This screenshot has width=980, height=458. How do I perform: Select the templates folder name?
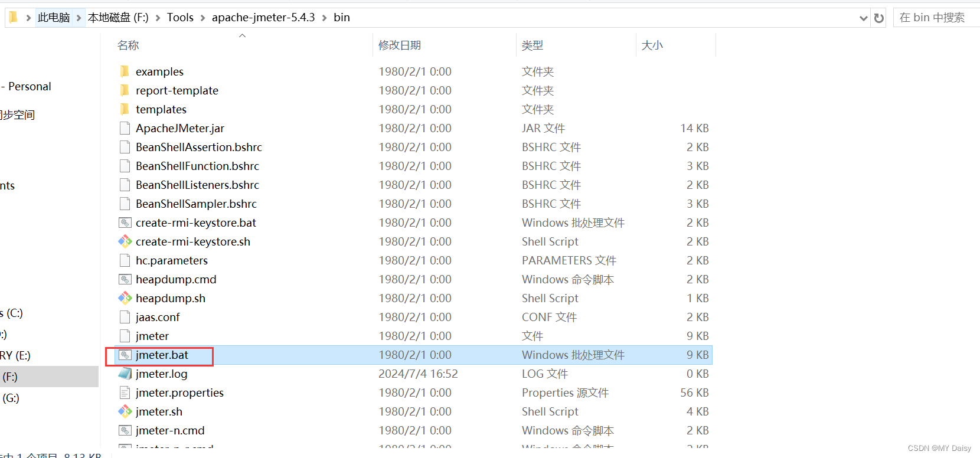coord(161,109)
